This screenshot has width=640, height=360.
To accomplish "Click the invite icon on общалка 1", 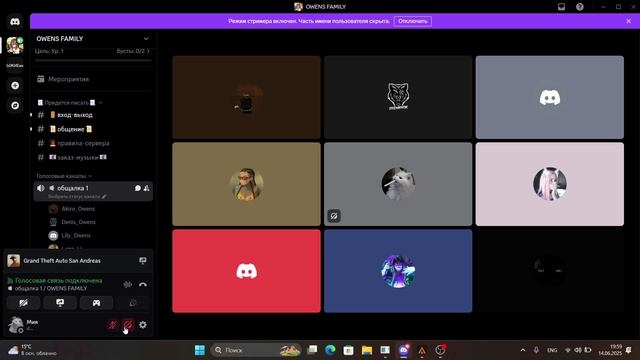I will click(x=147, y=188).
